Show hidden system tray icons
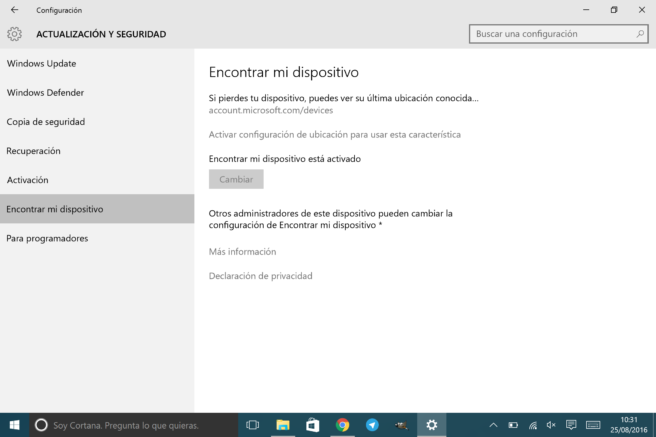 pos(493,425)
